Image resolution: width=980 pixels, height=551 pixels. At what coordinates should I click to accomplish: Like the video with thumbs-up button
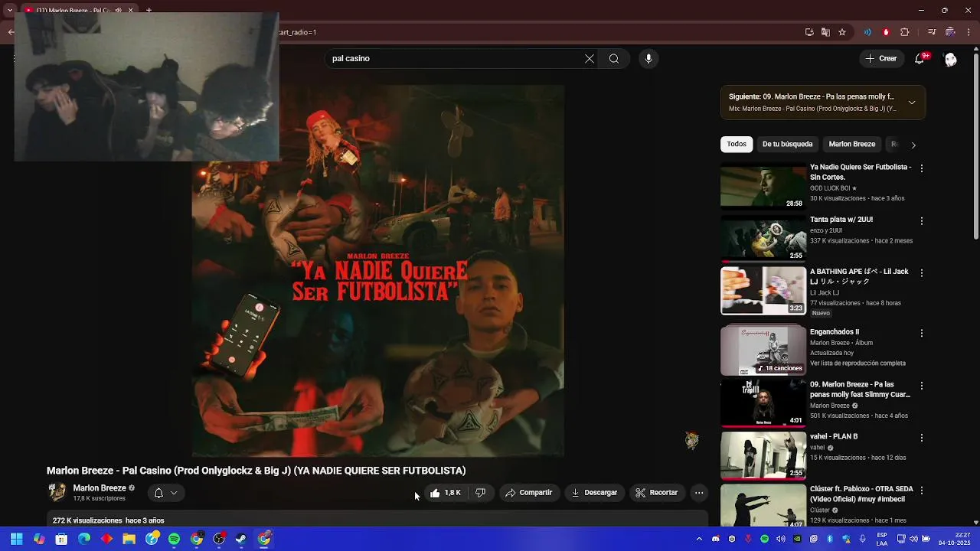coord(446,493)
